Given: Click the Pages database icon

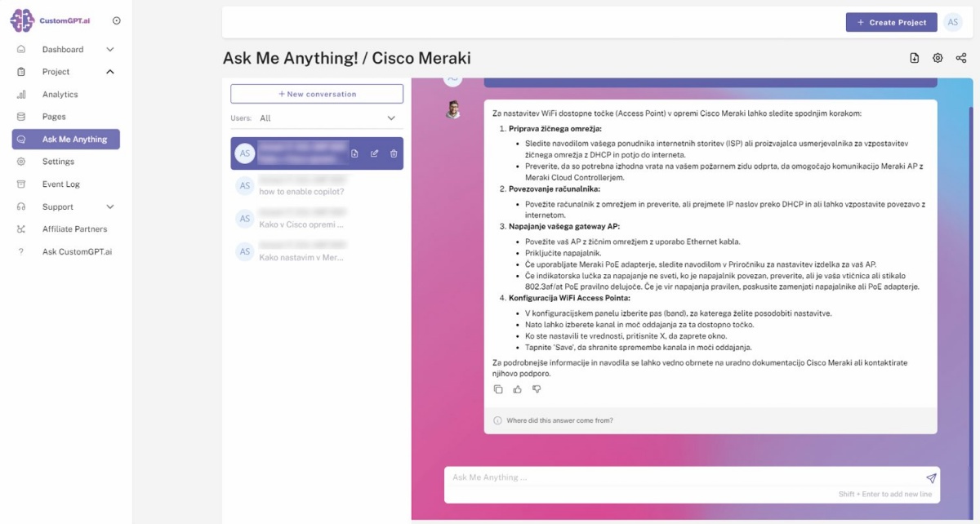Looking at the screenshot, I should pos(21,117).
